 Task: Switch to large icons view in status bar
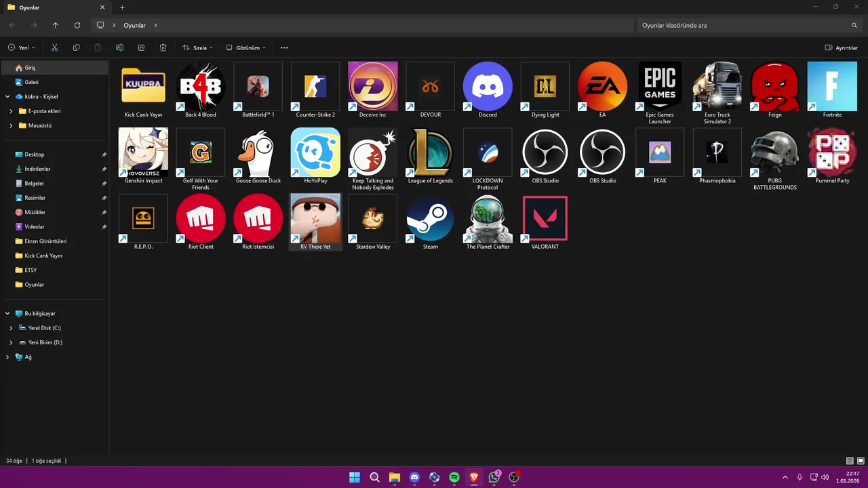click(x=861, y=461)
